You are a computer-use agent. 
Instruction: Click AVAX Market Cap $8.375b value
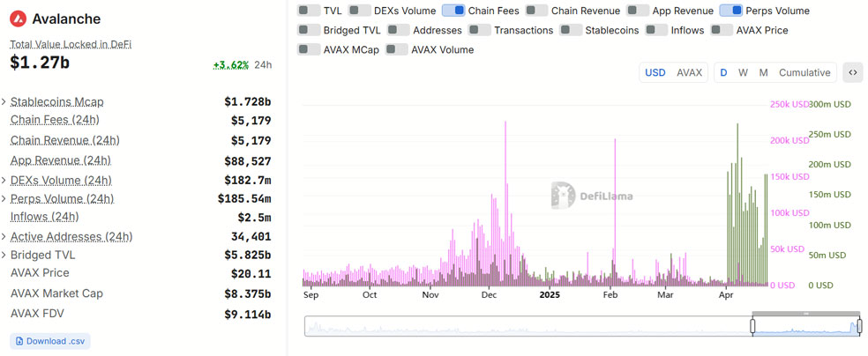(248, 293)
